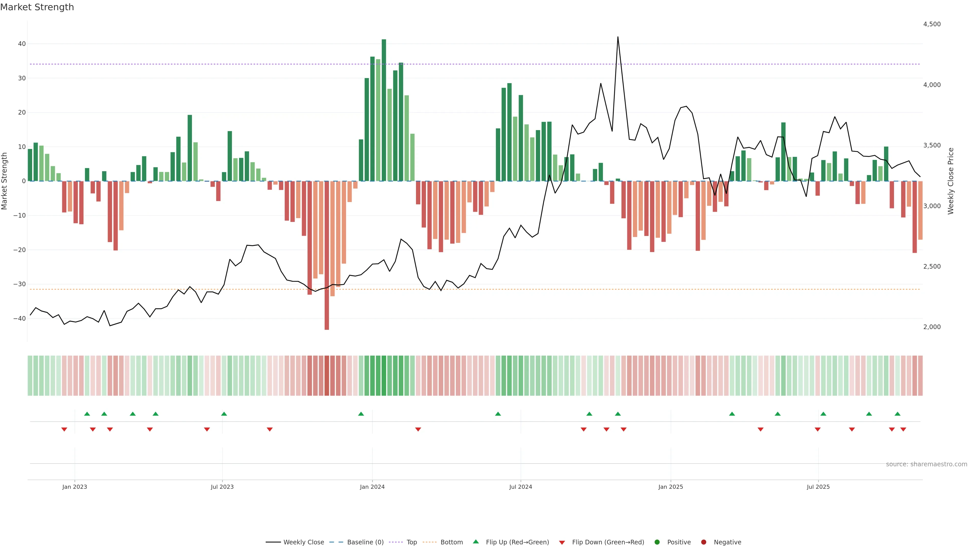The width and height of the screenshot is (980, 551).
Task: Click the last green Flip Up triangle
Action: click(x=898, y=414)
